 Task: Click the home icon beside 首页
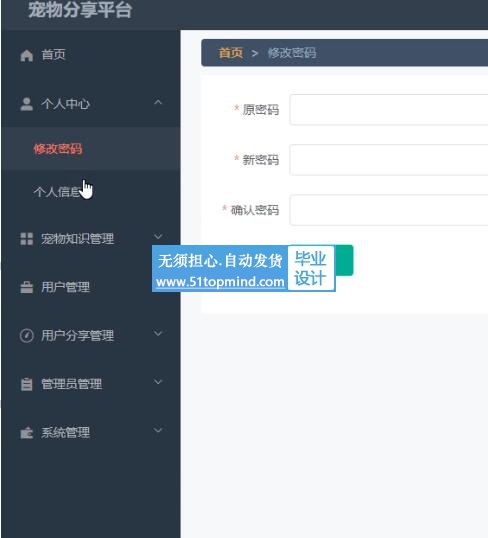click(x=26, y=55)
